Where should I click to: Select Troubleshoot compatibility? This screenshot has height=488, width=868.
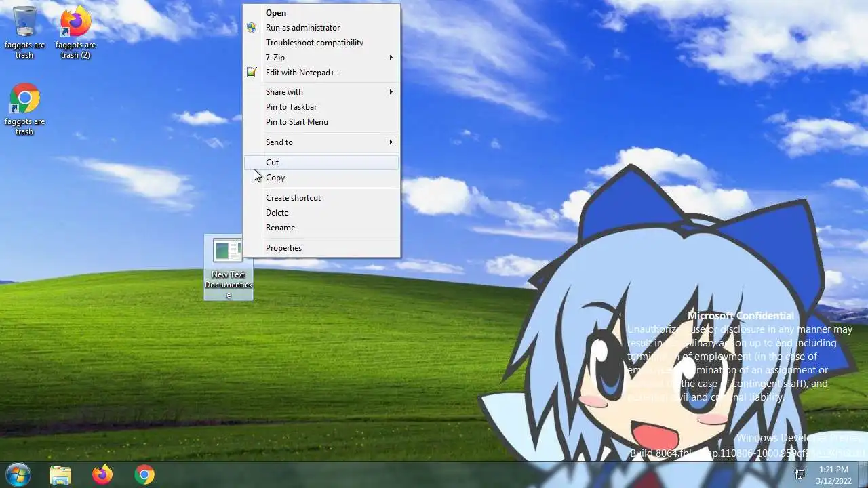pos(321,43)
